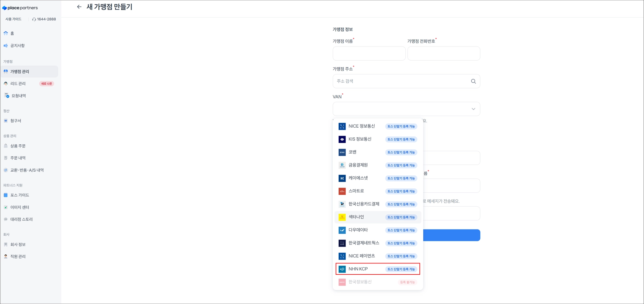This screenshot has height=304, width=644.
Task: Pick 케이에스넷 by its name label
Action: click(358, 178)
